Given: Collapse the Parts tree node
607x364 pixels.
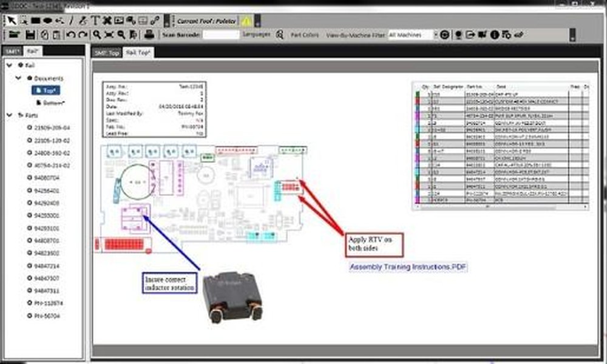Looking at the screenshot, I should point(10,115).
